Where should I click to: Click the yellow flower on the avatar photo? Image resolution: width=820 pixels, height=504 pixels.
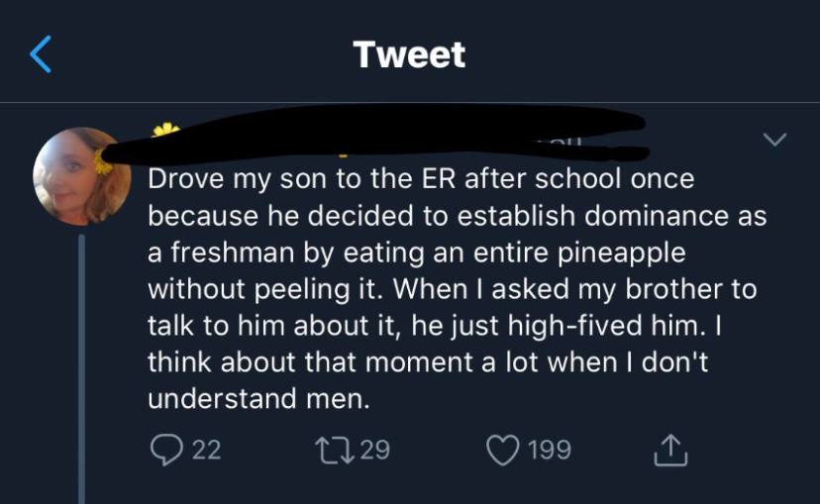(x=102, y=162)
